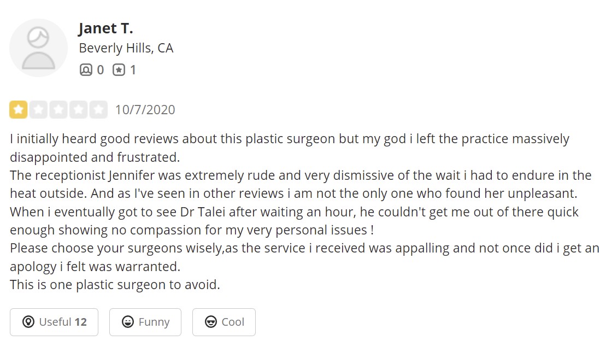
Task: Select the fifth gray rating star
Action: [x=98, y=109]
